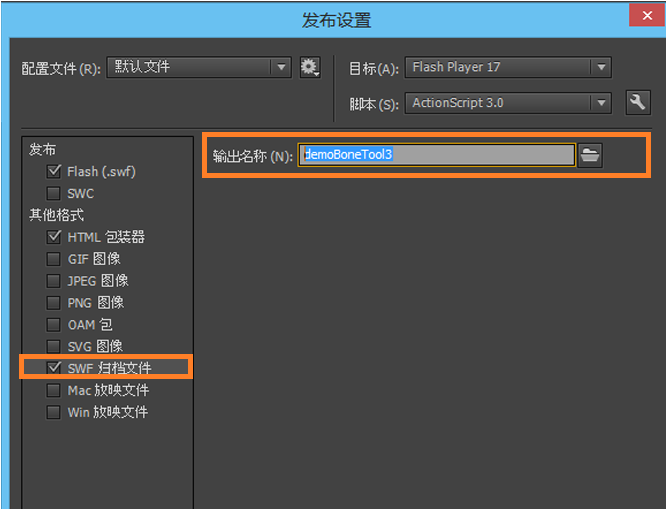This screenshot has width=667, height=510.
Task: Select the OAM 包 label
Action: [90, 325]
